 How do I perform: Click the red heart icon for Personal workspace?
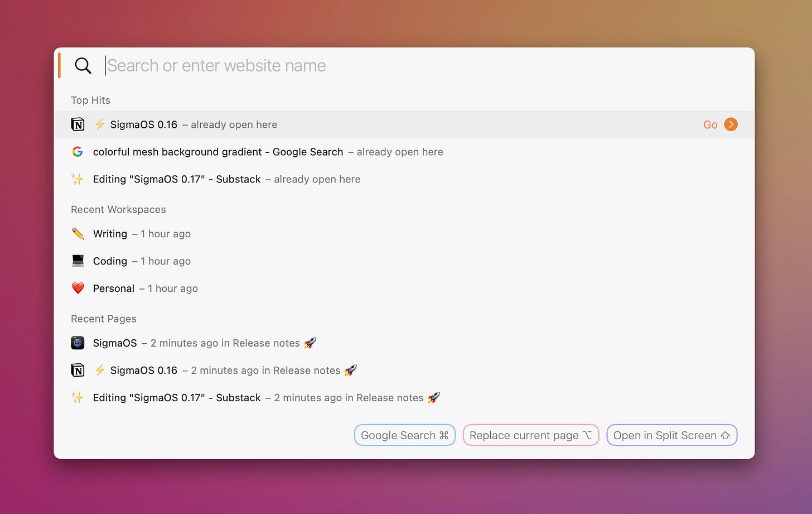(78, 289)
